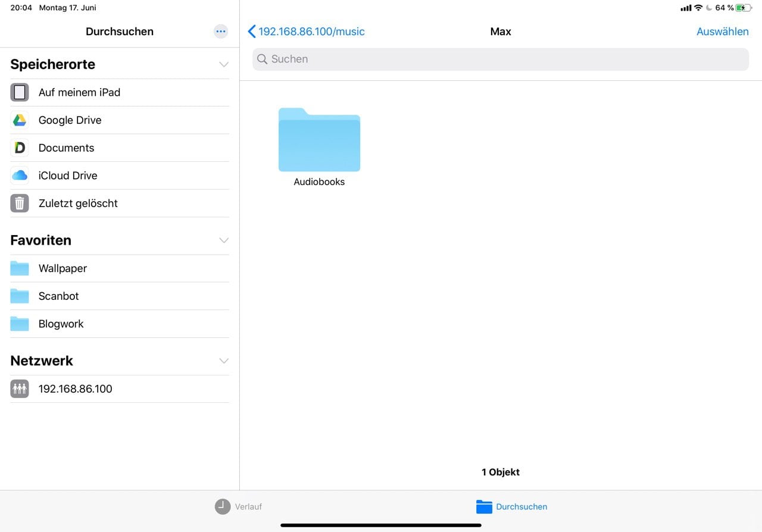Open the Wallpaper favorite
Screen dimensions: 762x532
click(x=120, y=268)
